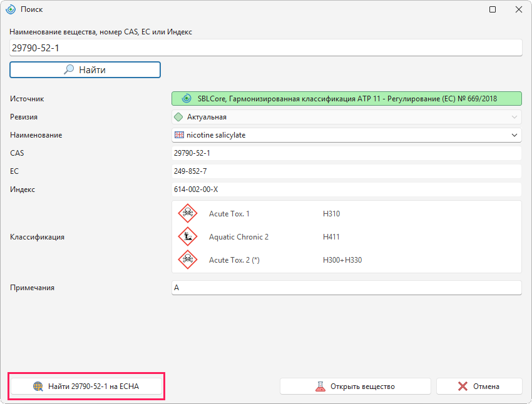Select the H300+H330 hazard statement row

click(x=346, y=260)
